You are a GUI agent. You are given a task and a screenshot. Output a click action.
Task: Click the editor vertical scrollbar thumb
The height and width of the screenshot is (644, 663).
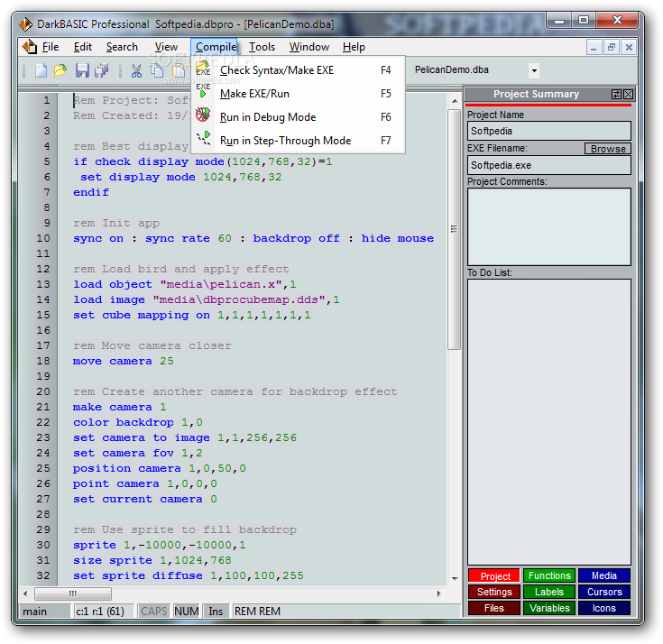pyautogui.click(x=454, y=229)
